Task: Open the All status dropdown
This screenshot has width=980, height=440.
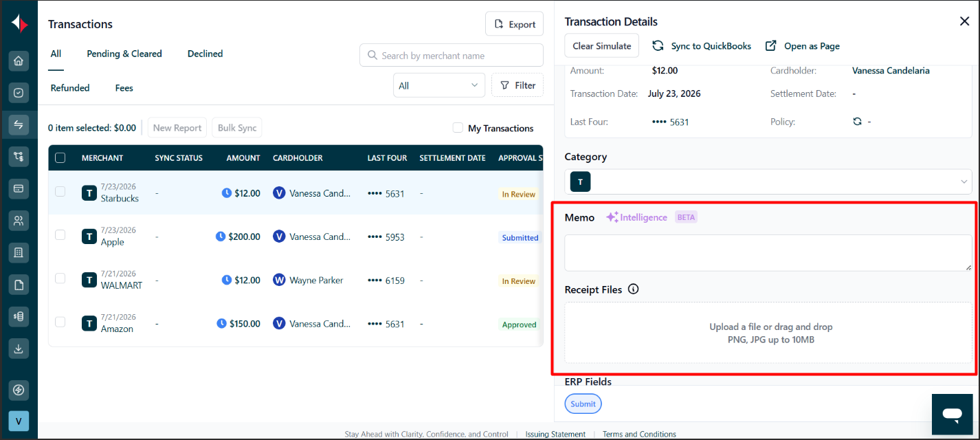Action: click(x=439, y=85)
